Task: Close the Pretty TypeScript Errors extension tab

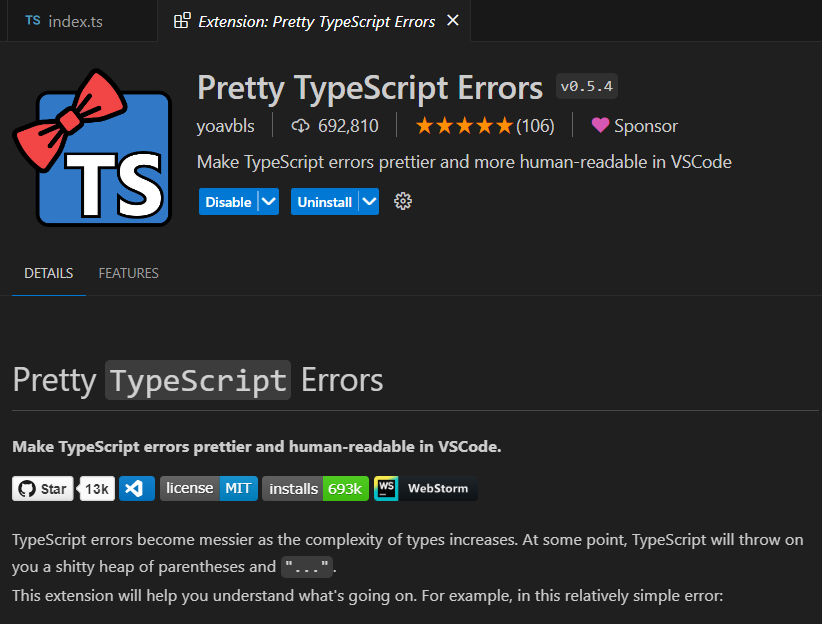Action: (x=452, y=20)
